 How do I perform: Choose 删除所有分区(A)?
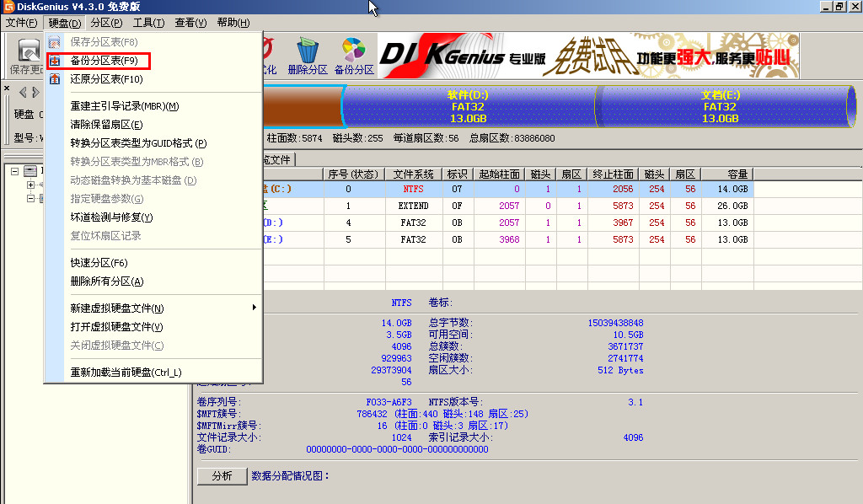coord(107,281)
